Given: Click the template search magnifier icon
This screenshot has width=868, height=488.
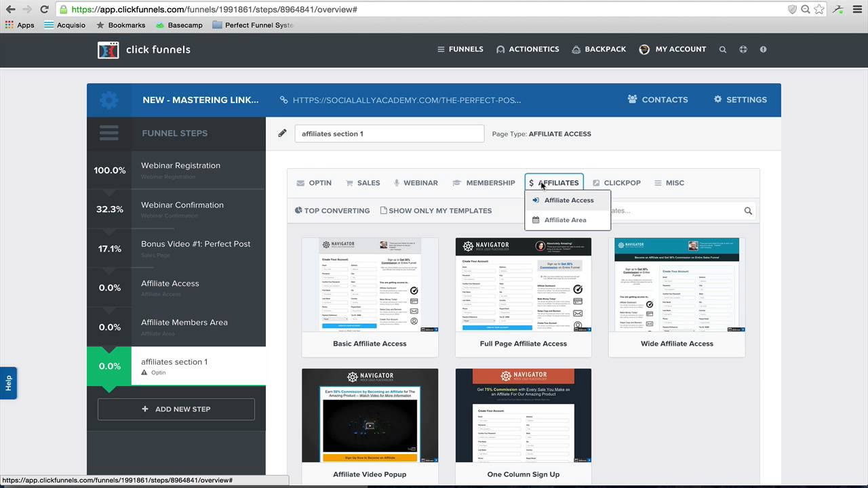Looking at the screenshot, I should pos(748,211).
